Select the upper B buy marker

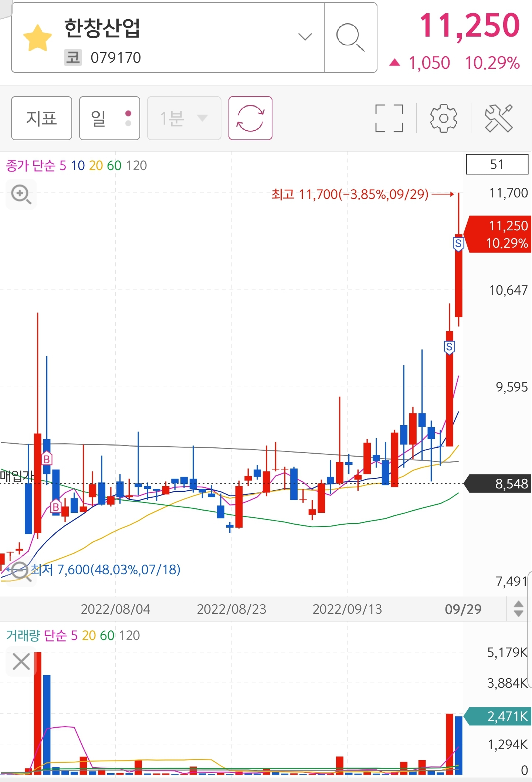click(x=47, y=459)
